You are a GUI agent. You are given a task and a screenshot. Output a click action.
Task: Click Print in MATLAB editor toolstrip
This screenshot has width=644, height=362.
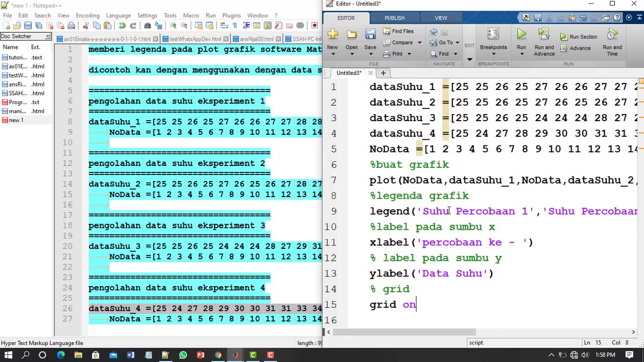pyautogui.click(x=393, y=54)
